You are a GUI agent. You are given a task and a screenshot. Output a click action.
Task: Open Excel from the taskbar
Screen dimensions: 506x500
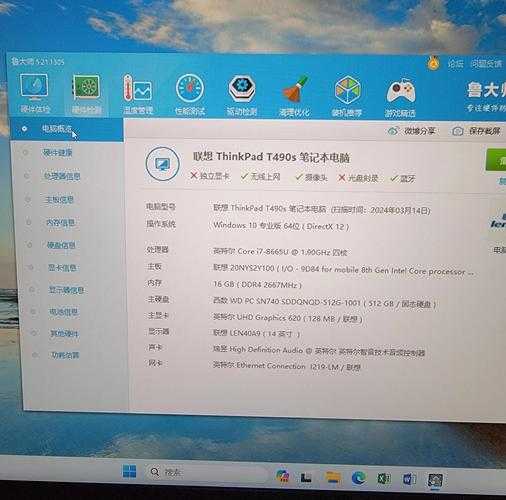tap(384, 479)
